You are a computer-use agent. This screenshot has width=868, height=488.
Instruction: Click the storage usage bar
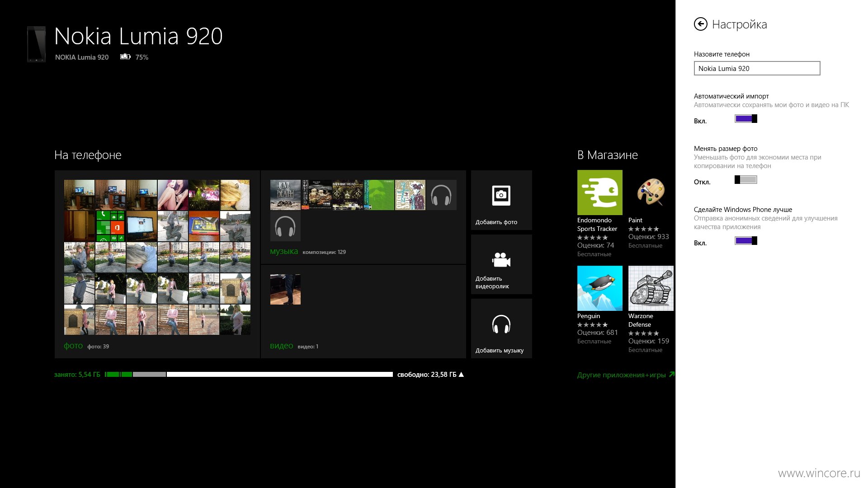(x=249, y=374)
